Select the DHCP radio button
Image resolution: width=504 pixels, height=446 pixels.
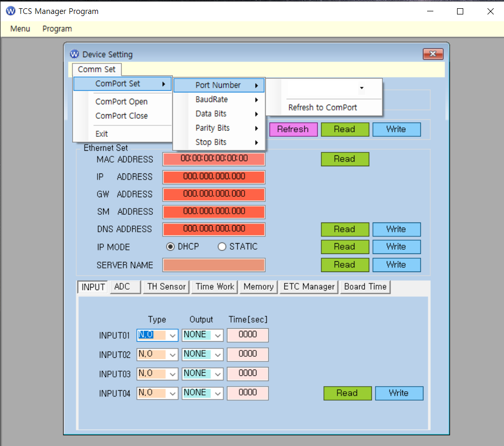(170, 247)
